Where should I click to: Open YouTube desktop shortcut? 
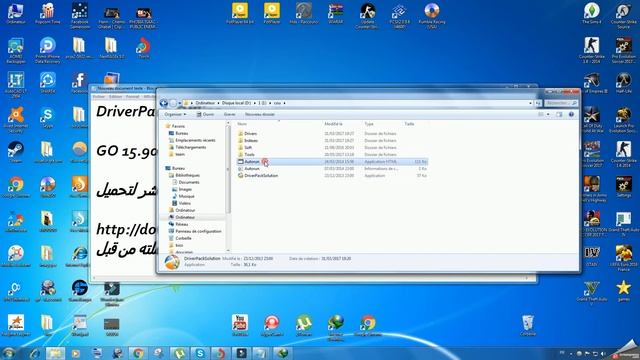[240, 325]
